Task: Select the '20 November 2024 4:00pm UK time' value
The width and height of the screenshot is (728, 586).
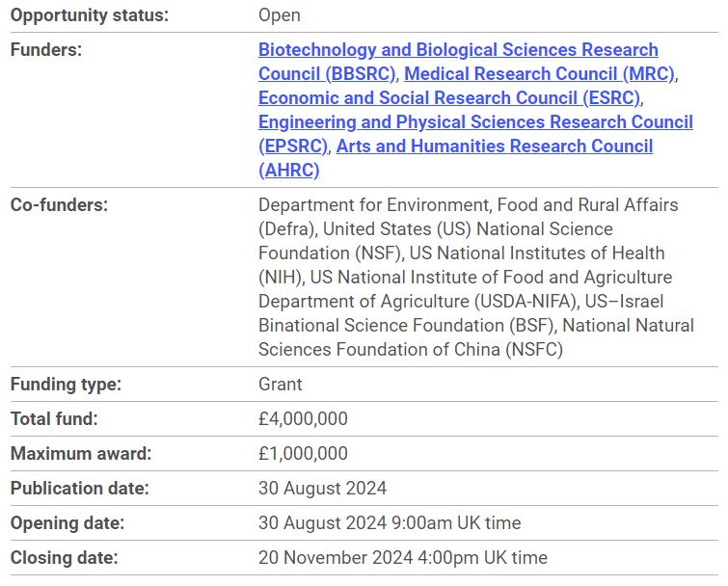Action: tap(403, 558)
